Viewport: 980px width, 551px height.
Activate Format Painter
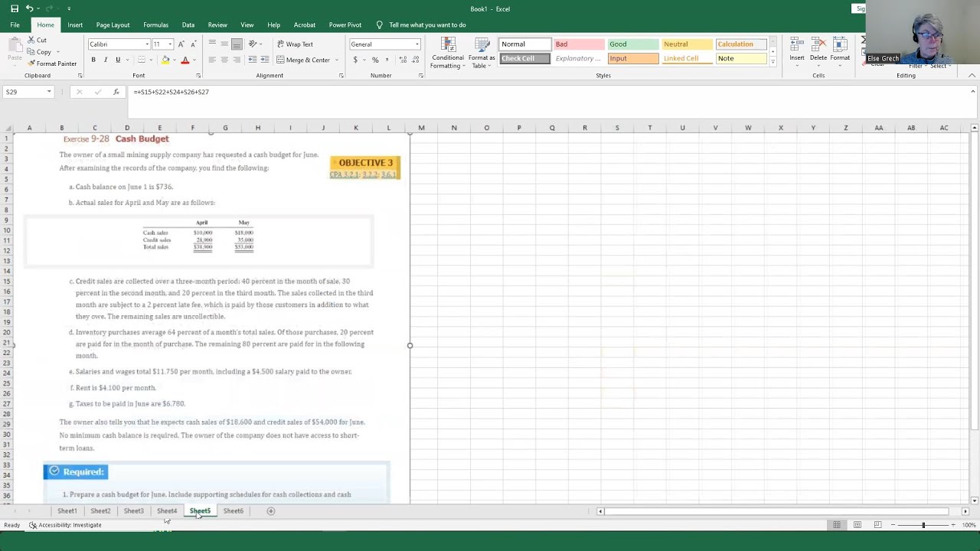tap(52, 64)
